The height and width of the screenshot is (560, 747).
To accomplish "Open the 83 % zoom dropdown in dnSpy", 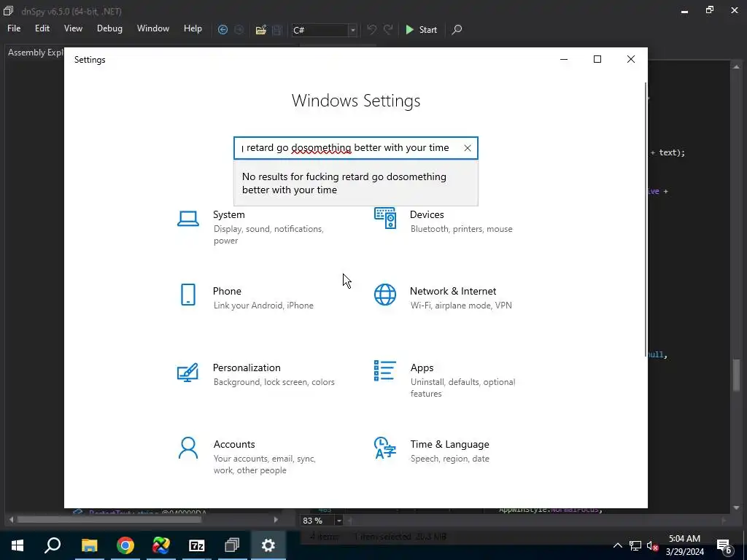I will click(x=338, y=521).
